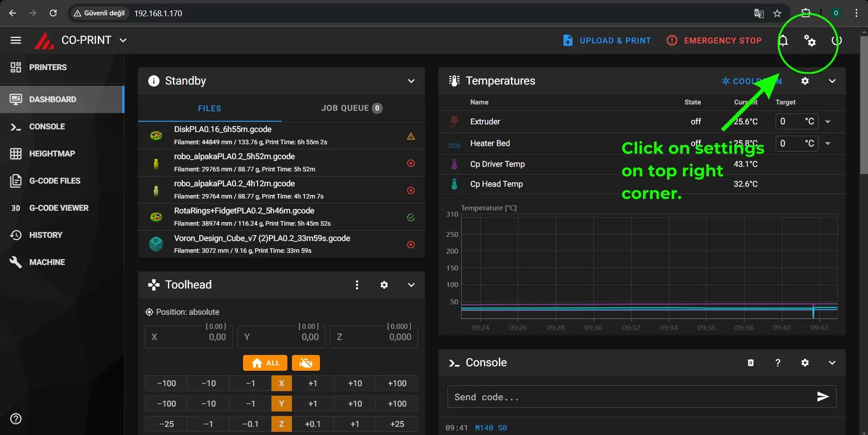This screenshot has height=435, width=868.
Task: Click X position input field
Action: pyautogui.click(x=189, y=337)
